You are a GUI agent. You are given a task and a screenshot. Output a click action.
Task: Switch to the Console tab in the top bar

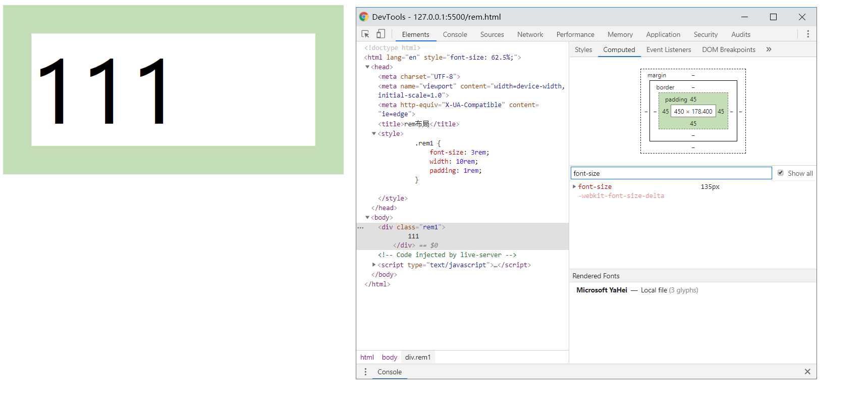(x=455, y=34)
